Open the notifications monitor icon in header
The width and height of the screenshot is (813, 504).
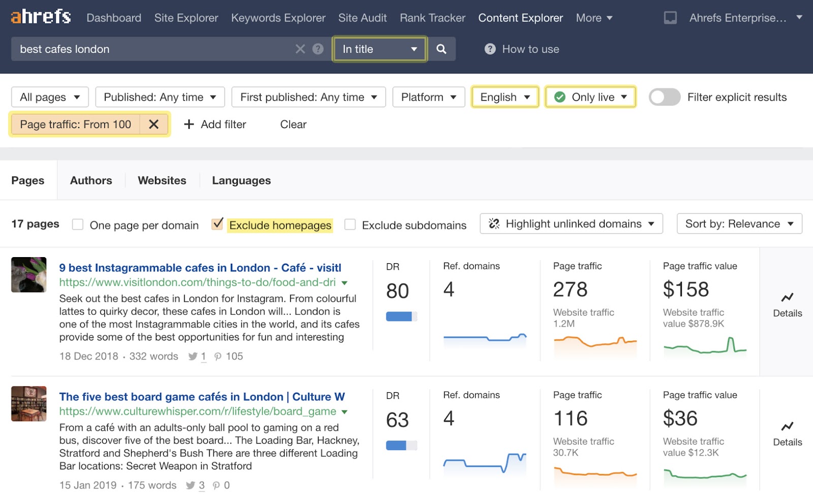pos(670,18)
